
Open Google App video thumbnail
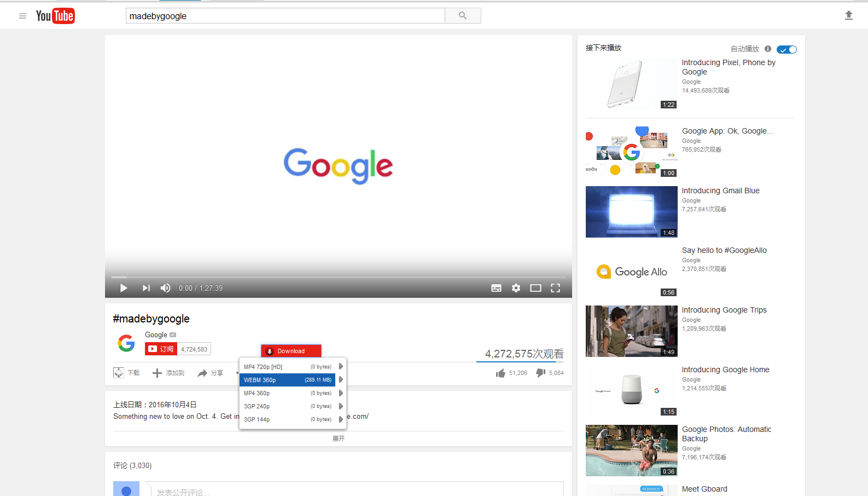[631, 152]
